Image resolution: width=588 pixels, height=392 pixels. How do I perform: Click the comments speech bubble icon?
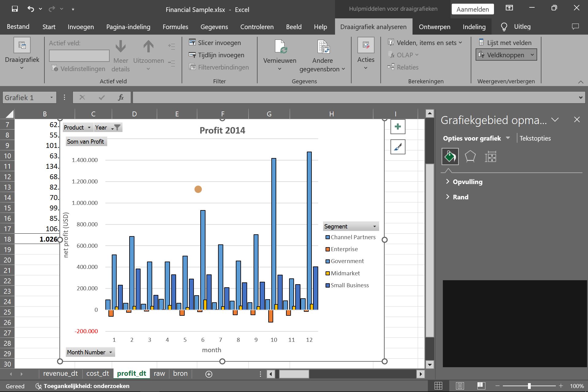pyautogui.click(x=575, y=27)
